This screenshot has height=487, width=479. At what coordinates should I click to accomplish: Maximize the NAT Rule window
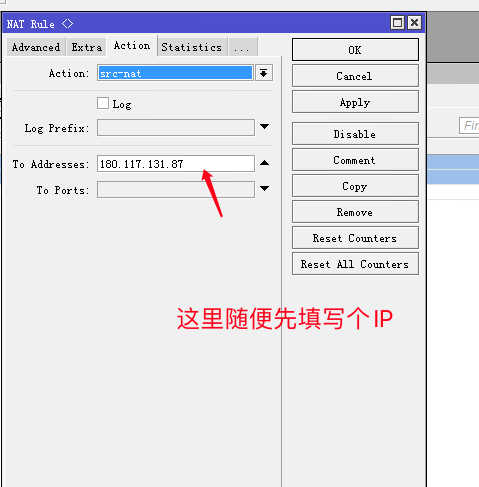tap(397, 23)
